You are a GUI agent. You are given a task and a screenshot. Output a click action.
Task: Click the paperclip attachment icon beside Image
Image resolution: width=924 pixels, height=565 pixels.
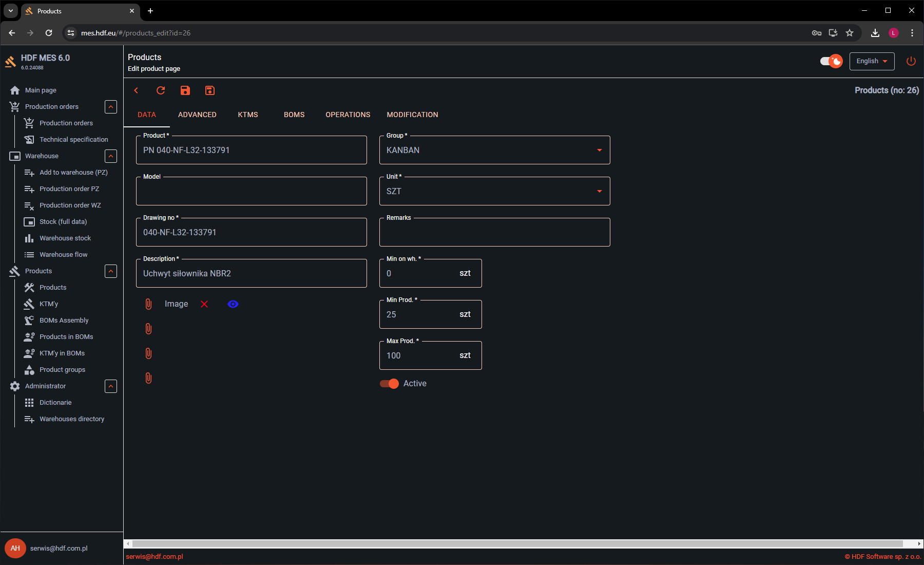tap(148, 304)
